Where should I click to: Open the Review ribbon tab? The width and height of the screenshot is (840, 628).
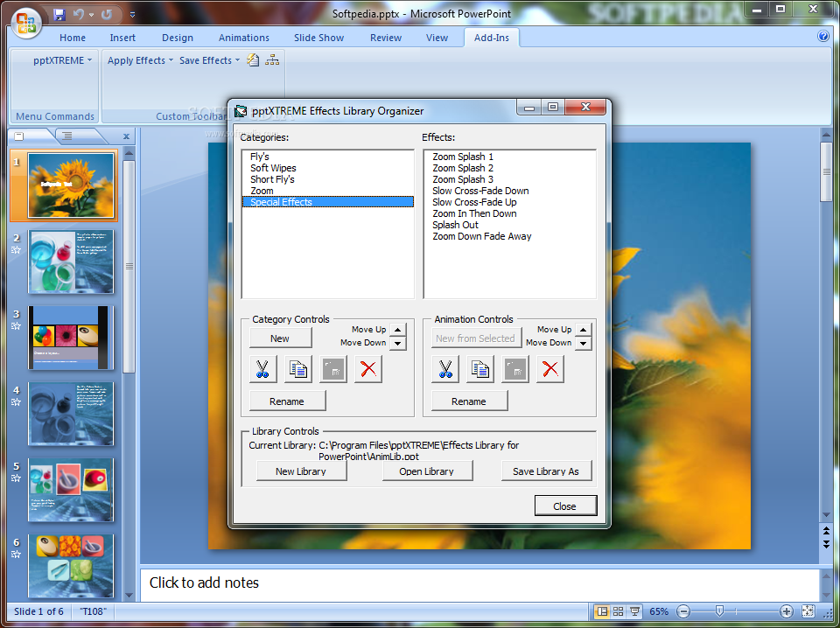pos(386,38)
